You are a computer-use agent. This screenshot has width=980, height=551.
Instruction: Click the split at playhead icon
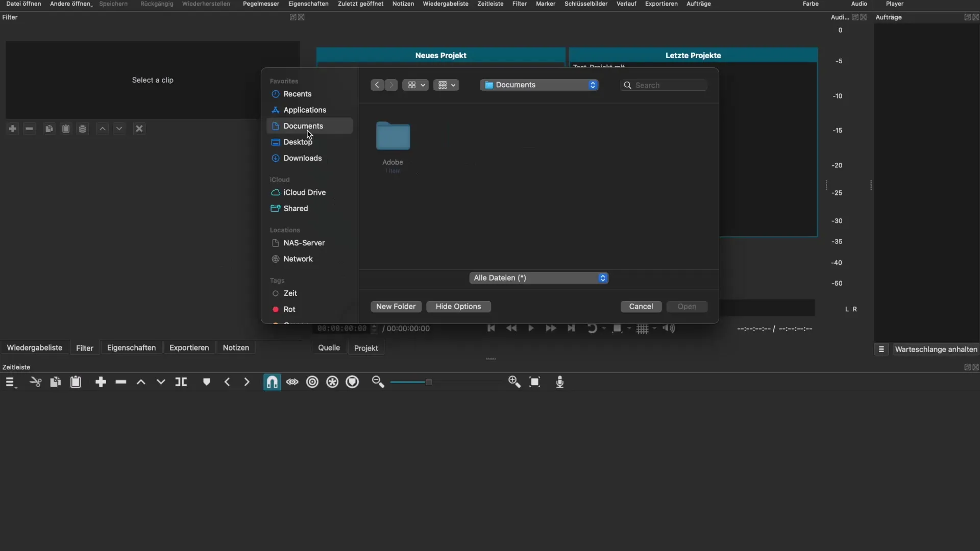[181, 382]
